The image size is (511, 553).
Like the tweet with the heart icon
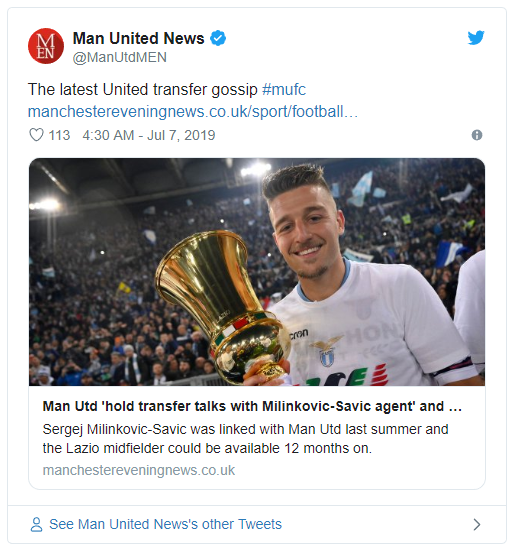(x=36, y=135)
